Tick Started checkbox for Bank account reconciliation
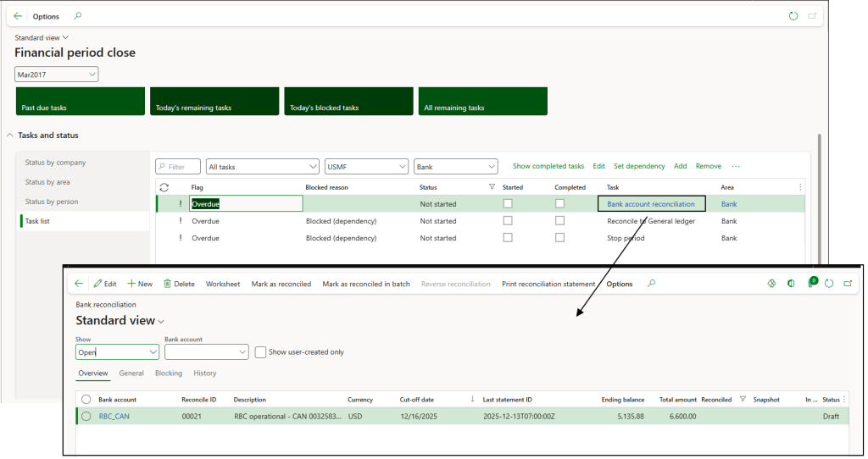868x459 pixels. coord(508,204)
